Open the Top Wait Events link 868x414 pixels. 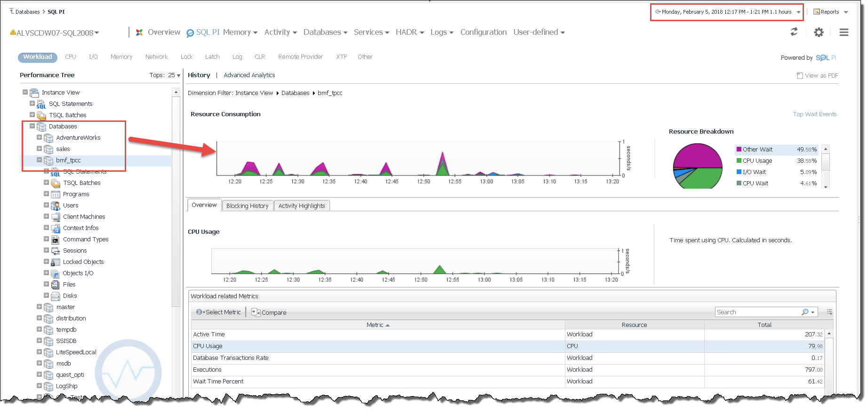(x=814, y=114)
